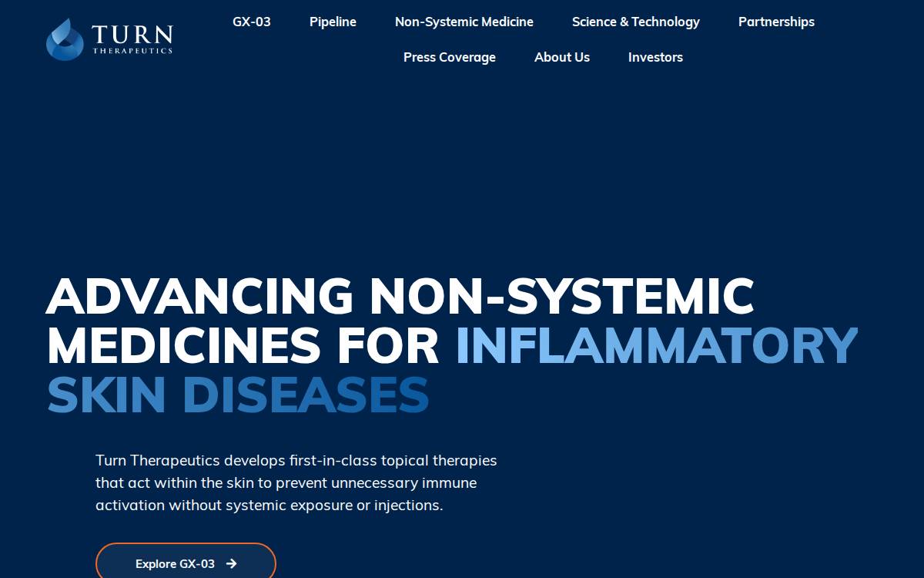This screenshot has height=578, width=924.
Task: Click the arrow icon in Explore GX-03
Action: pos(232,564)
